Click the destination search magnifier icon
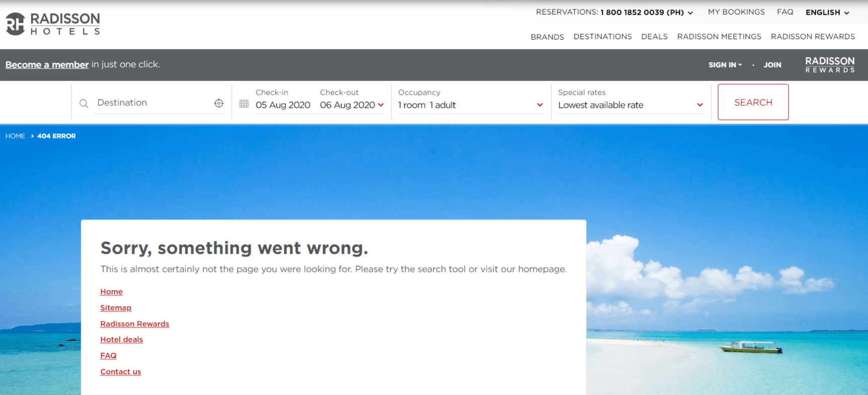 (84, 103)
